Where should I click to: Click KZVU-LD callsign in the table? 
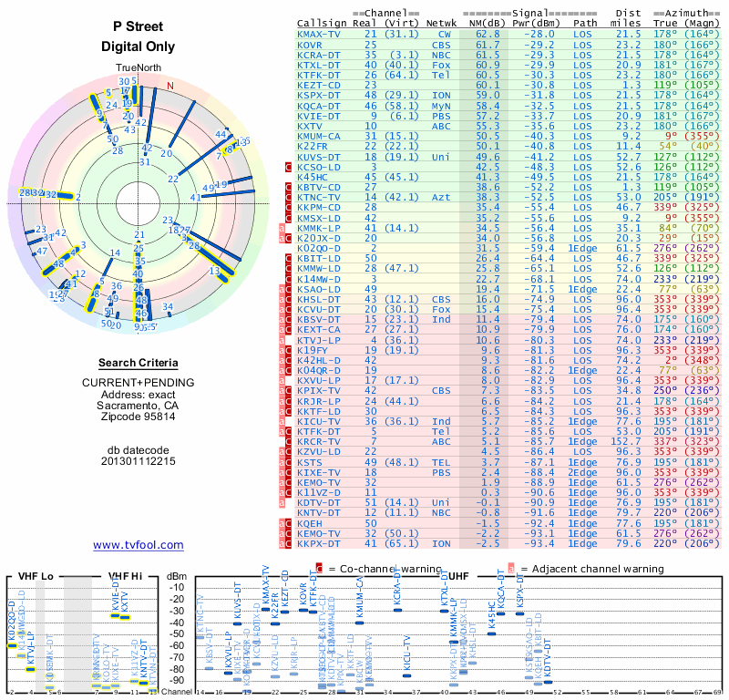[318, 452]
